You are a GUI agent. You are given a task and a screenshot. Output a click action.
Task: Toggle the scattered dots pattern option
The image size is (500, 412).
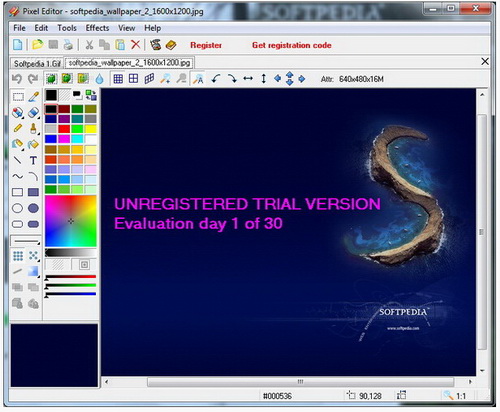33,256
